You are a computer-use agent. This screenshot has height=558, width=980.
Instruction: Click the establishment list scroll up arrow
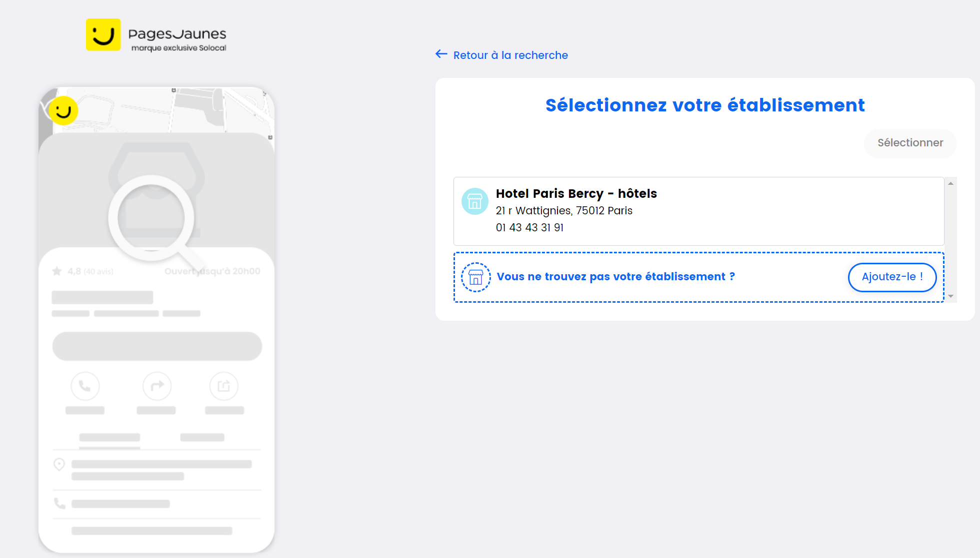(x=950, y=183)
